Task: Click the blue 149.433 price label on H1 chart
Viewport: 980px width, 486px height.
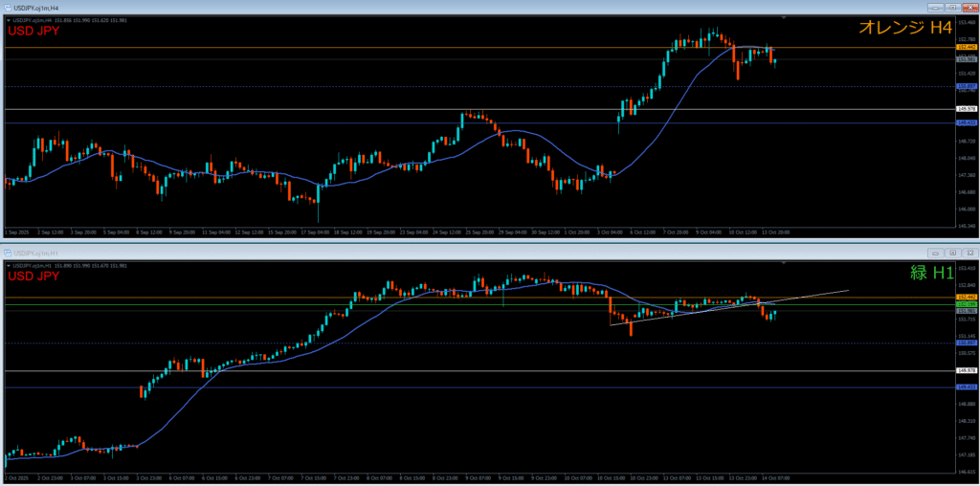Action: (966, 387)
